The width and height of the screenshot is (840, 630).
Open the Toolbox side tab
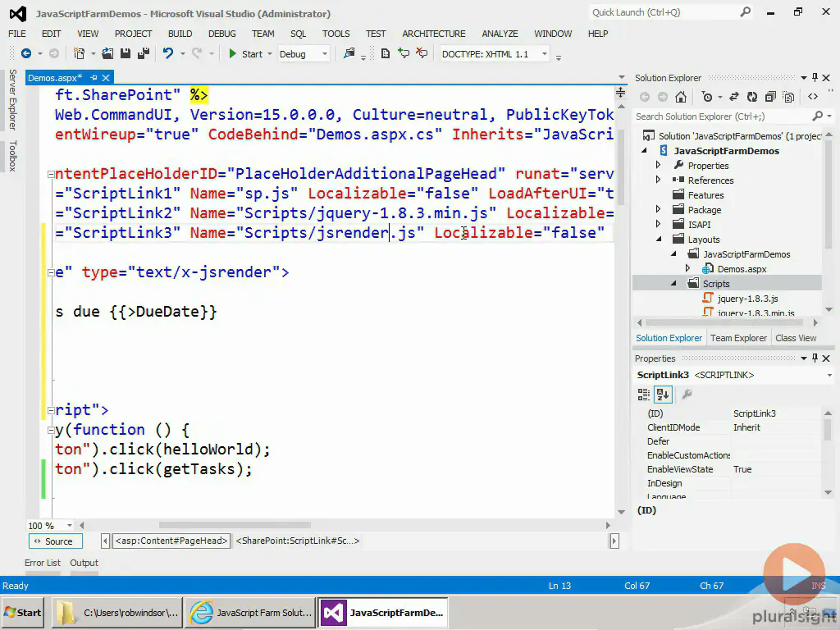click(x=13, y=156)
